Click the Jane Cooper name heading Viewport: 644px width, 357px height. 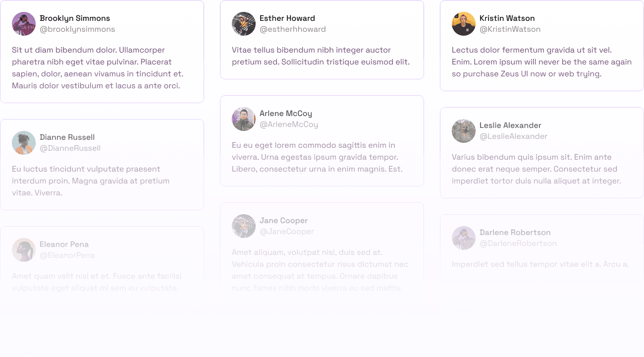tap(284, 221)
